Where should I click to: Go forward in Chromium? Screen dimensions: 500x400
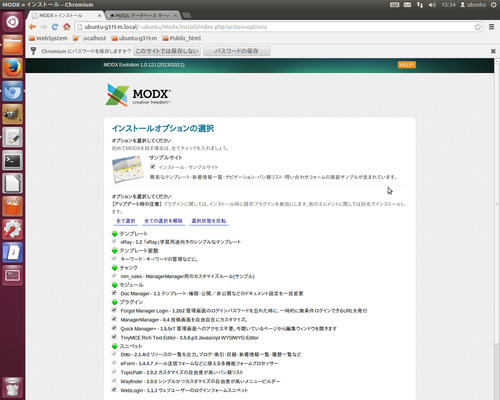pos(43,27)
